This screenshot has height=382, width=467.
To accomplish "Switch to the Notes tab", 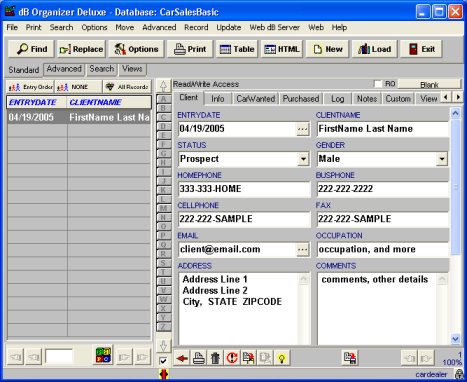I will point(367,99).
